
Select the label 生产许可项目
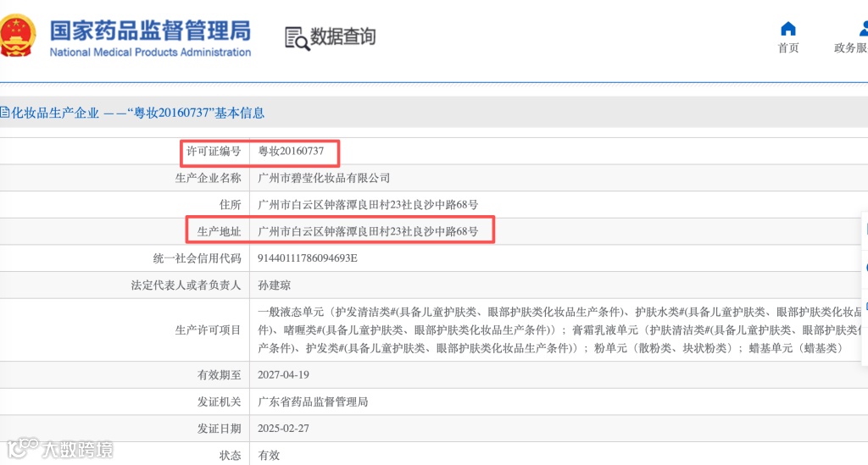(208, 330)
